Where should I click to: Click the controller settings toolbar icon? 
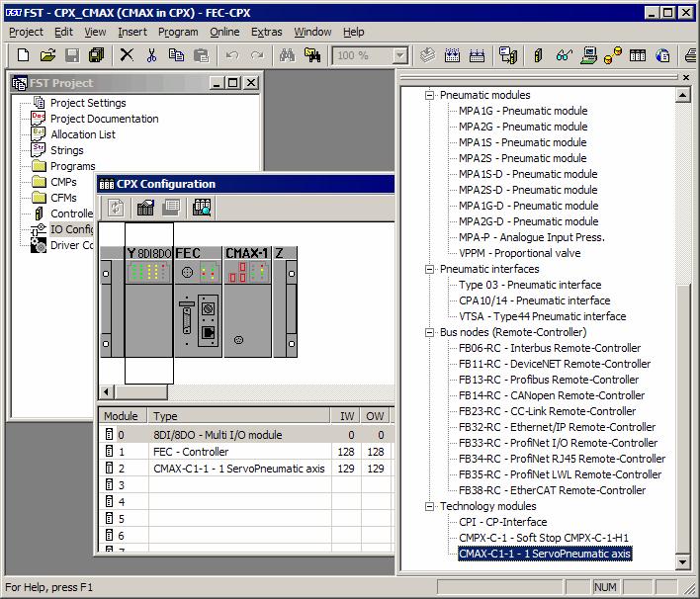click(x=538, y=55)
